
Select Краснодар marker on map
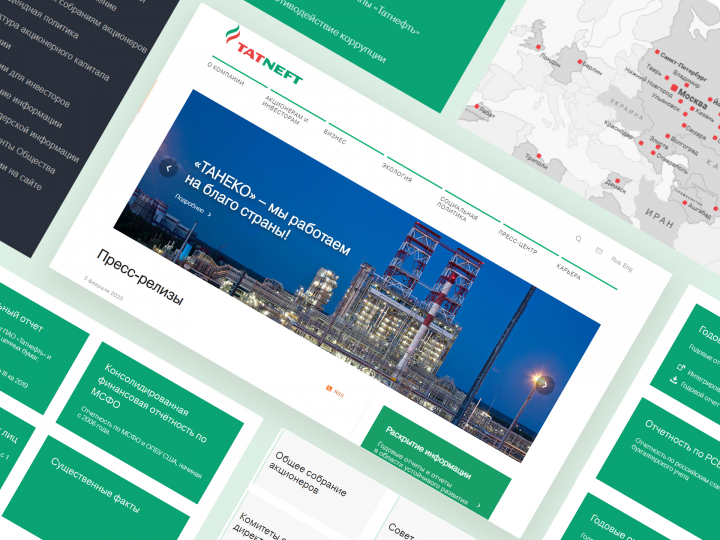coord(641,143)
